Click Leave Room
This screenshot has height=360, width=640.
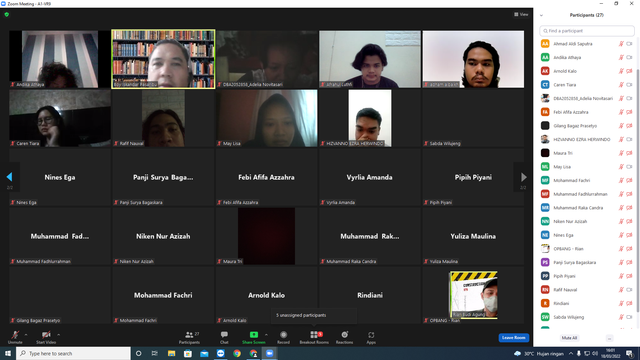(513, 338)
